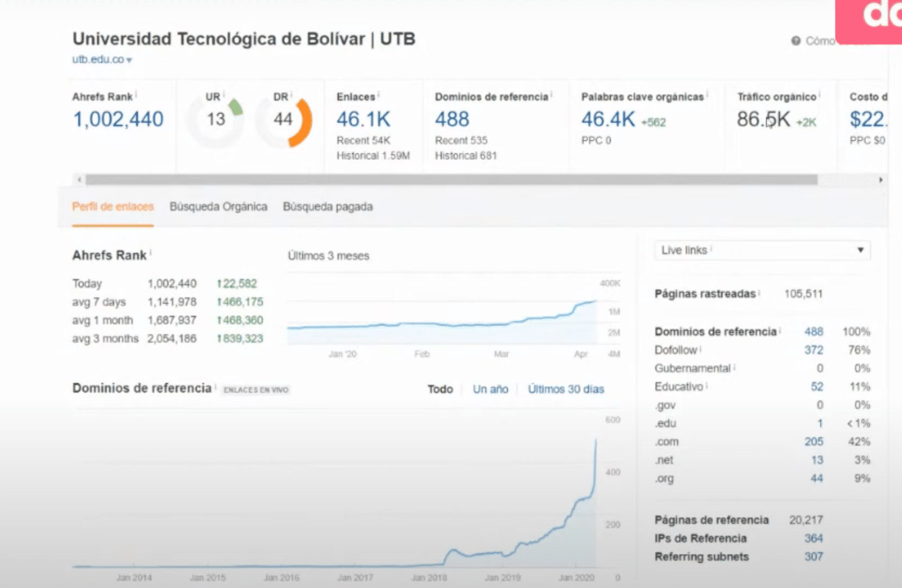Image resolution: width=902 pixels, height=588 pixels.
Task: Select the Perfil de enlaces tab
Action: [x=113, y=207]
